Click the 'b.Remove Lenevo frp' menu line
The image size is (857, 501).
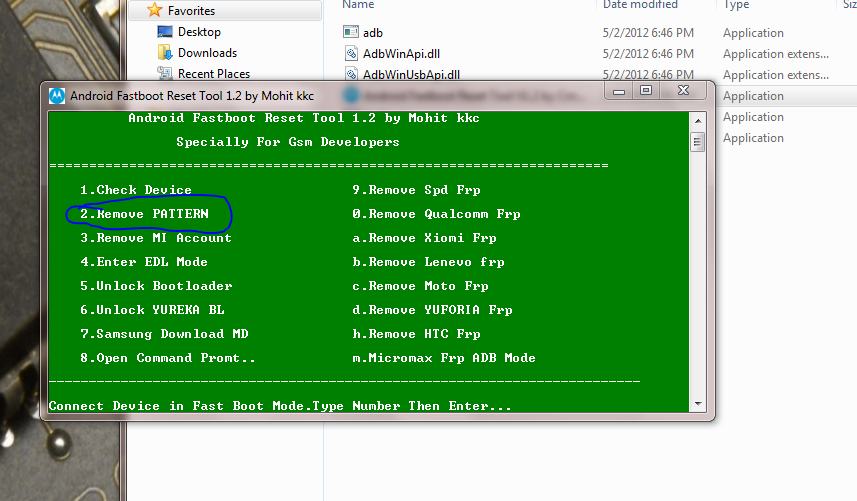[x=428, y=262]
